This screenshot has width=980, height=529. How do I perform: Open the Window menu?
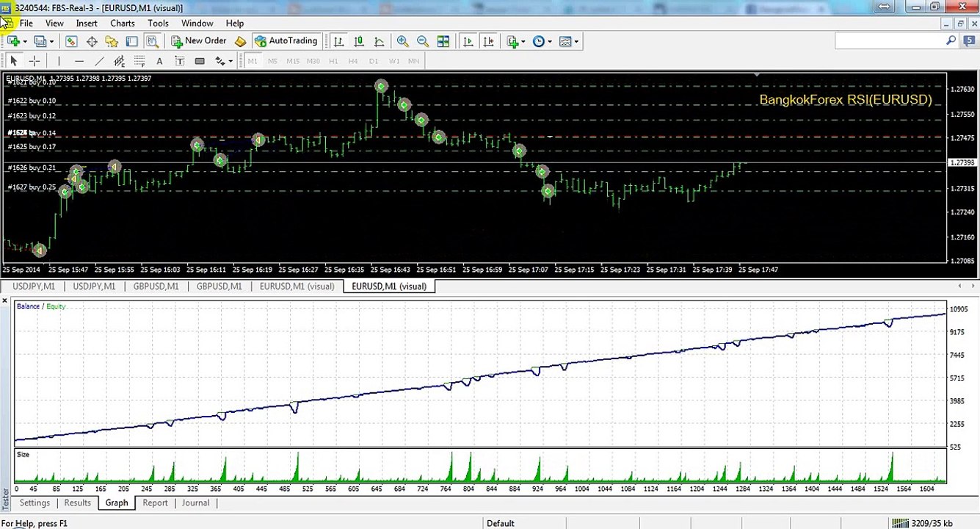197,24
